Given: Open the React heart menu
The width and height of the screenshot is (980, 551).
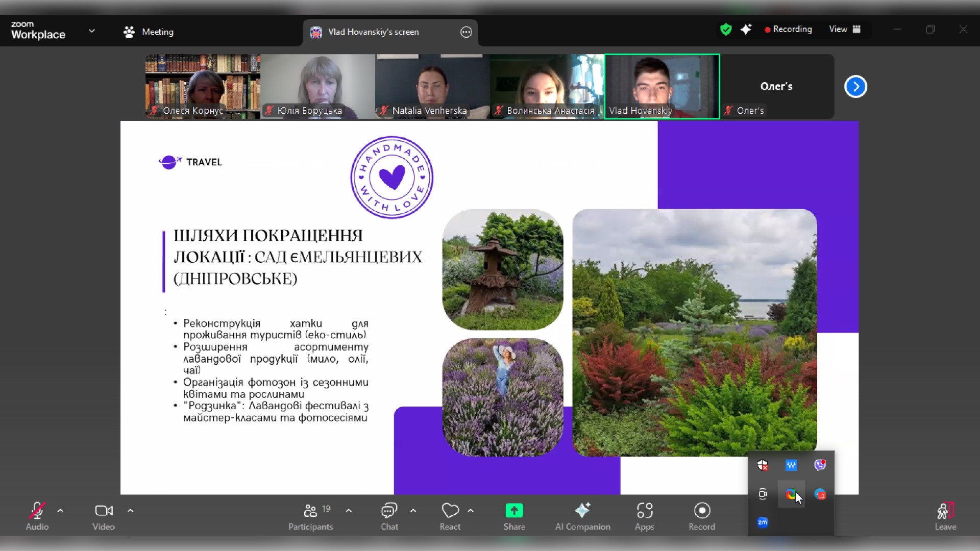Looking at the screenshot, I should coord(450,516).
